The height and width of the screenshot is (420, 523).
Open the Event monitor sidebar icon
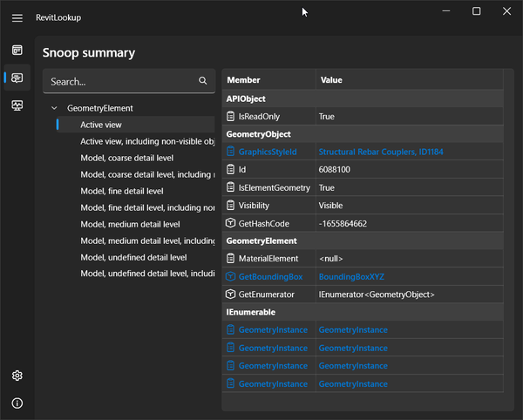tap(17, 105)
